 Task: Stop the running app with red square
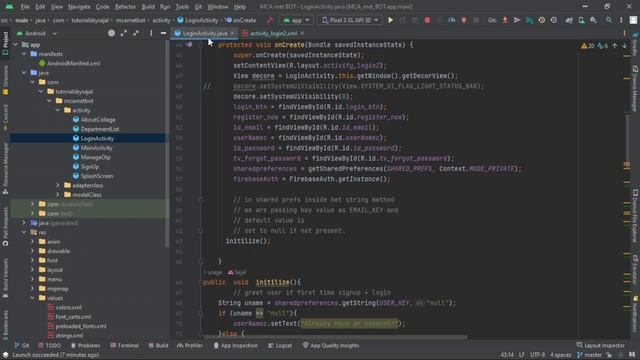pyautogui.click(x=427, y=20)
